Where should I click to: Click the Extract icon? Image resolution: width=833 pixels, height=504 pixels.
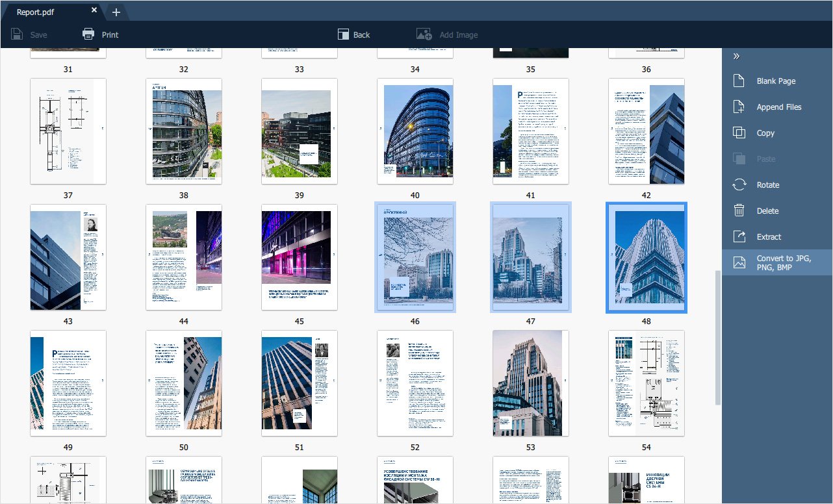pos(739,236)
